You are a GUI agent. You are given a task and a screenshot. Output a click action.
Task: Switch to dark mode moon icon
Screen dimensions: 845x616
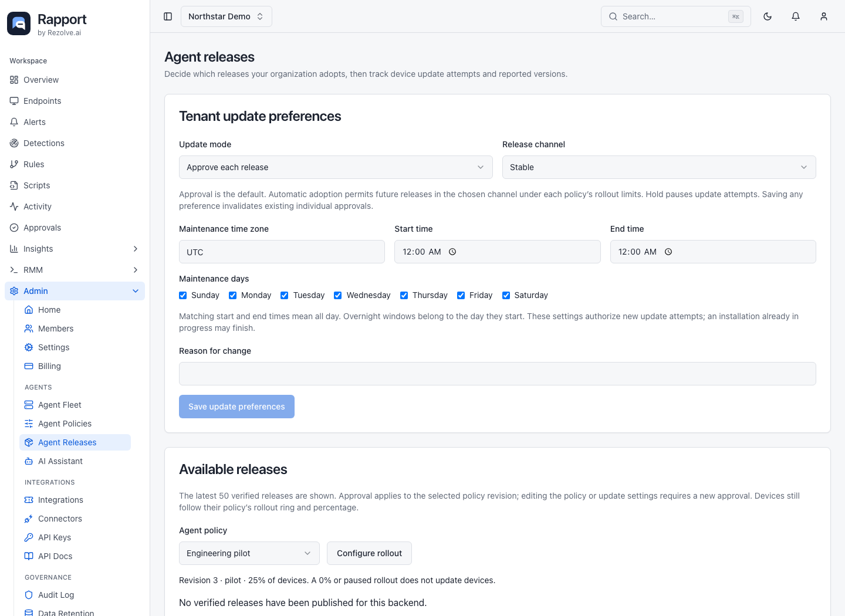768,16
